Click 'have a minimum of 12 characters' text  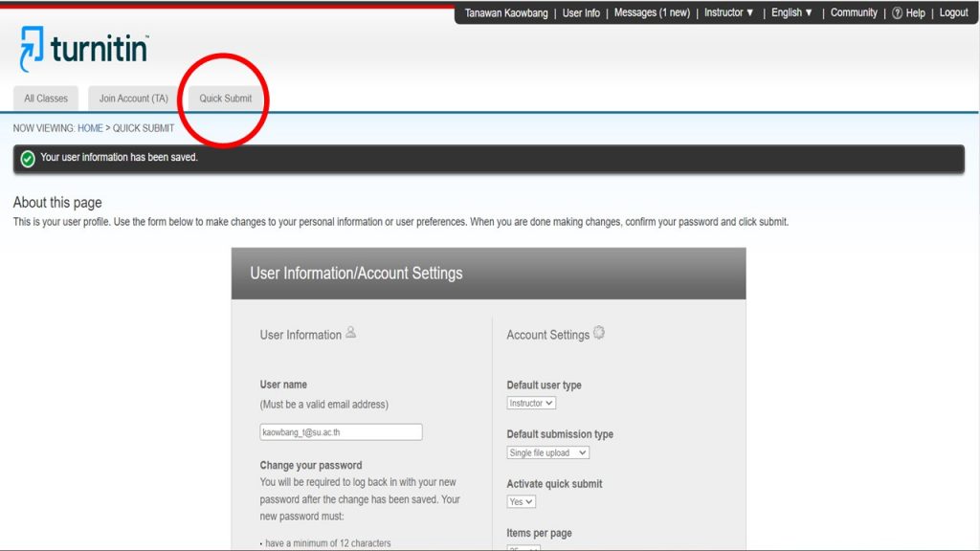[328, 543]
